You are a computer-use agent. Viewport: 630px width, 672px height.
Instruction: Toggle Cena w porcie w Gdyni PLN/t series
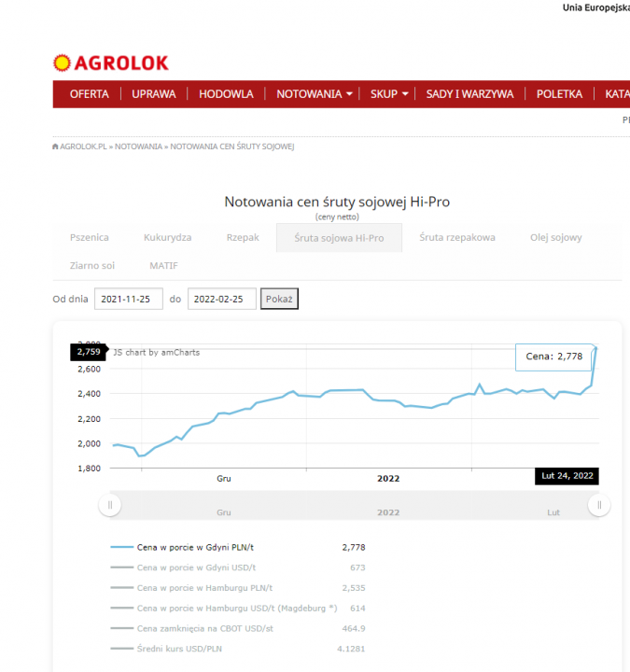(x=197, y=547)
